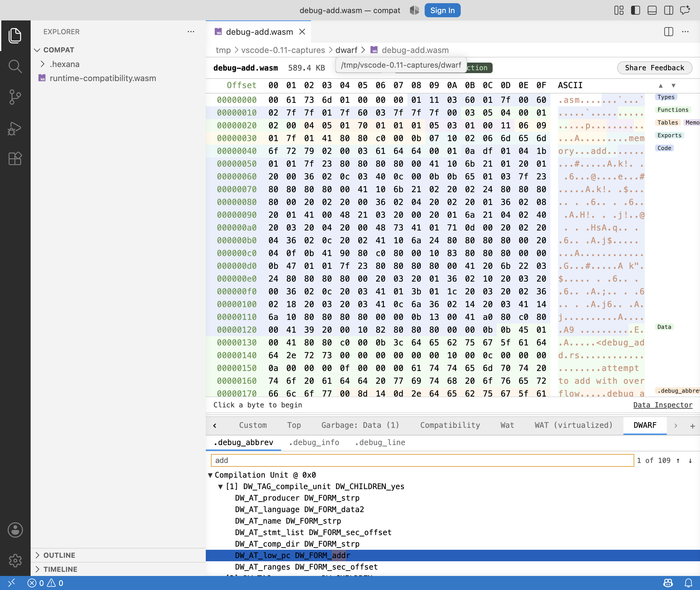Open Explorer Views and More Actions ellipsis

tap(191, 32)
